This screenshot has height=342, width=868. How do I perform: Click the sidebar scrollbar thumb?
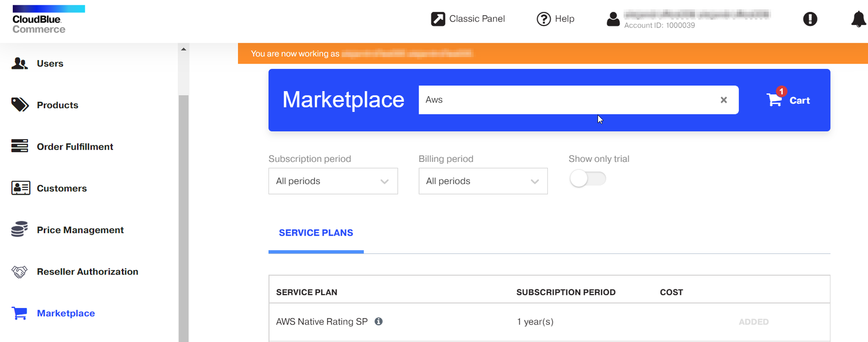coord(183,218)
